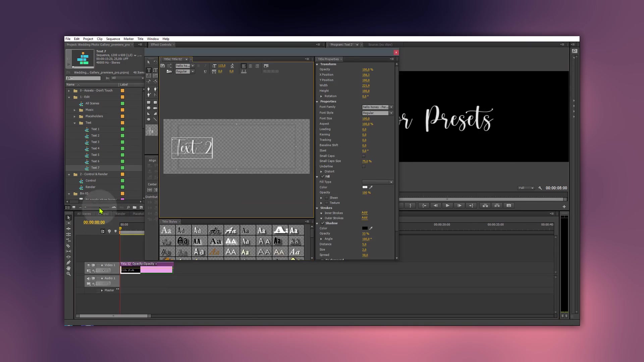Select the horizontal Type tool in titler
Viewport: 644px width, 362px height.
point(149,70)
